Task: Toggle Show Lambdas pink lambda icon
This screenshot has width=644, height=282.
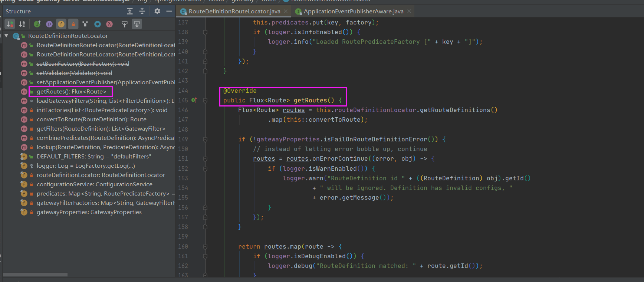Action: point(109,24)
